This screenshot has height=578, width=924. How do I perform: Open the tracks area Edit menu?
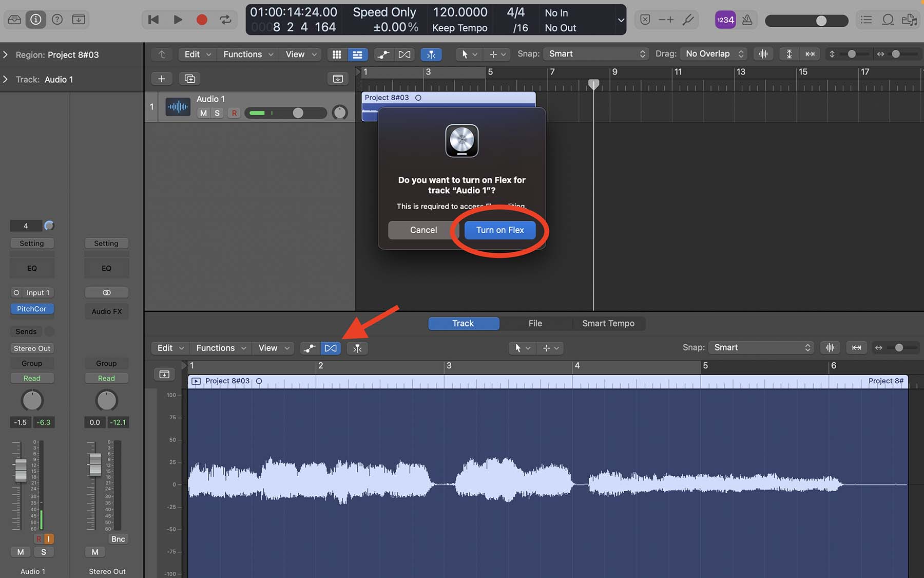197,54
